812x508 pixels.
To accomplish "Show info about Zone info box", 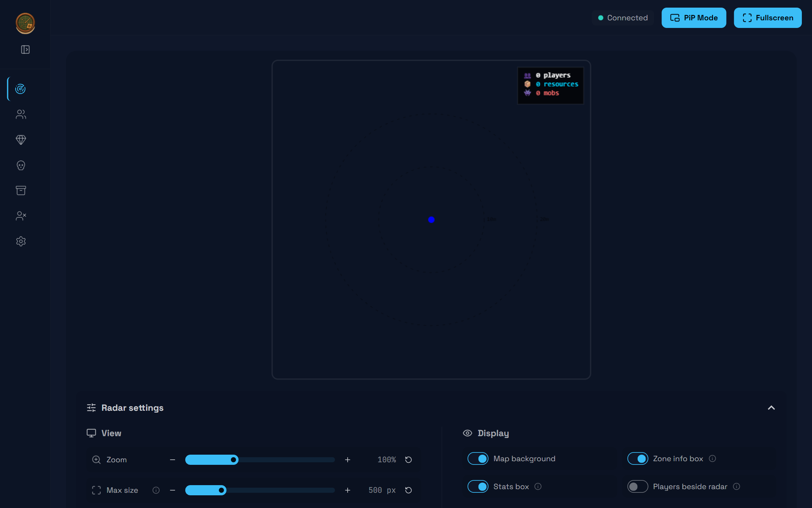I will coord(712,459).
